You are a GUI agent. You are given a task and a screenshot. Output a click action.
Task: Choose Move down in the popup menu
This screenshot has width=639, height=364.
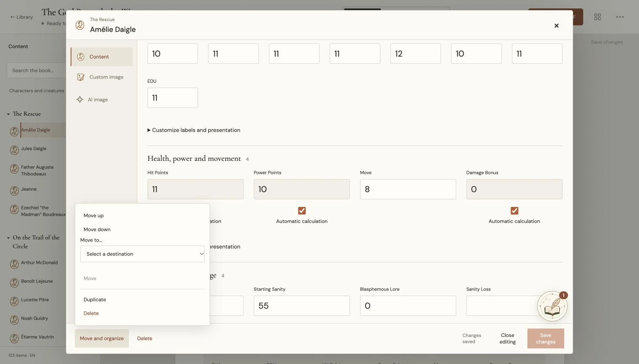pos(97,229)
